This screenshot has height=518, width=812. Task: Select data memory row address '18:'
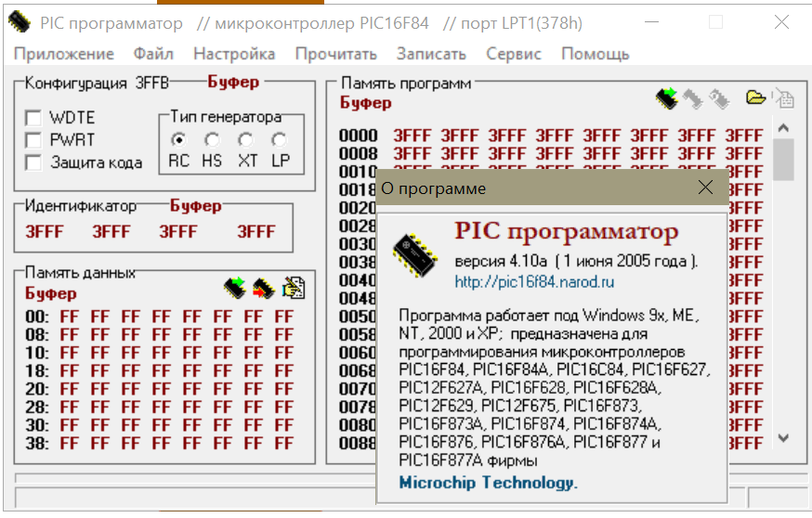pyautogui.click(x=37, y=370)
